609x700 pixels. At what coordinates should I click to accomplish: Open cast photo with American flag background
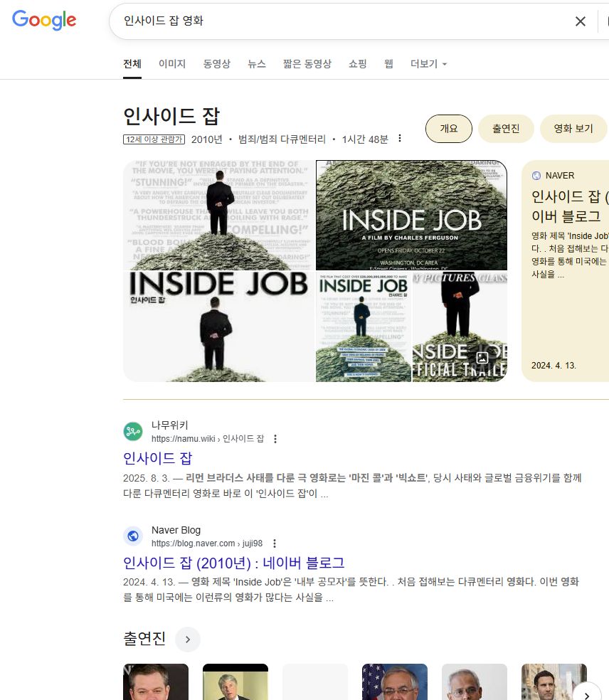(x=395, y=682)
